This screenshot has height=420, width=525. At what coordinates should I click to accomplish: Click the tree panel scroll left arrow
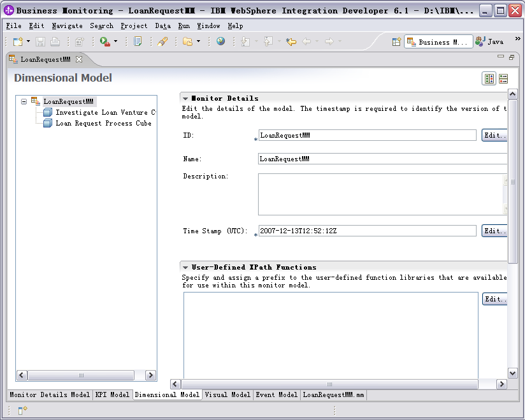click(x=22, y=375)
